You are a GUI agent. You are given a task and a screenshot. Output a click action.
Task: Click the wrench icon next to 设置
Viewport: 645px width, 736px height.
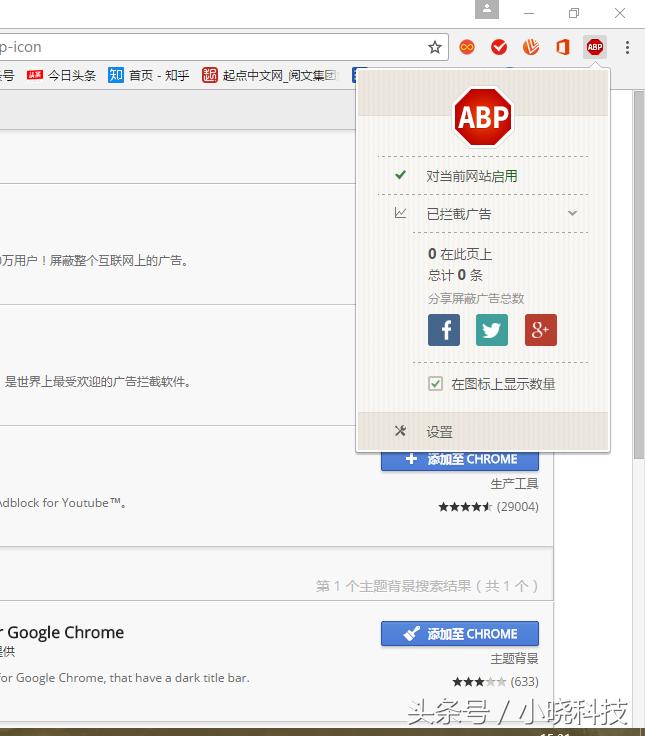coord(400,431)
